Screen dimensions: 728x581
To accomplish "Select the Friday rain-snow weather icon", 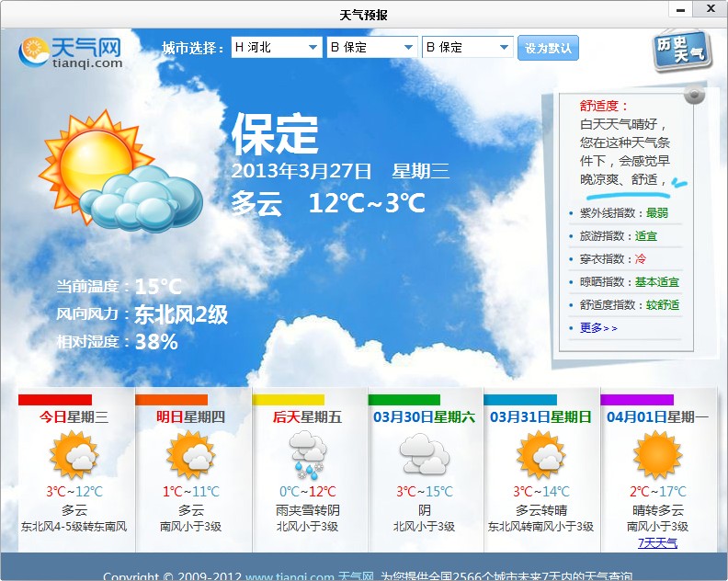I will coord(307,454).
